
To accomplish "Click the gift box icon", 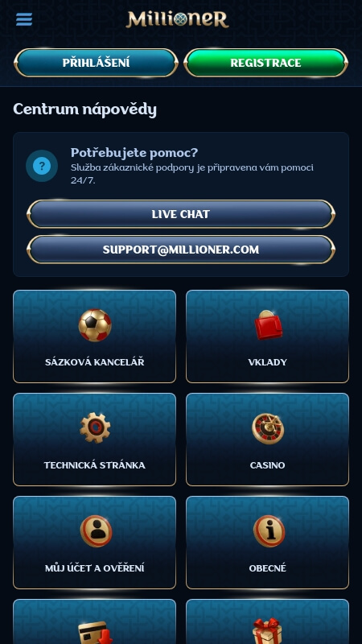I will coord(267,631).
